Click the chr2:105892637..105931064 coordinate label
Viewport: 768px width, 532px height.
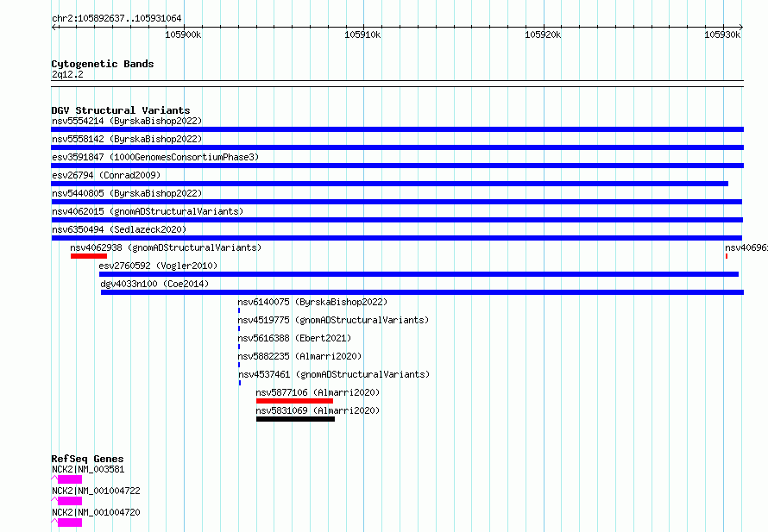pos(116,18)
